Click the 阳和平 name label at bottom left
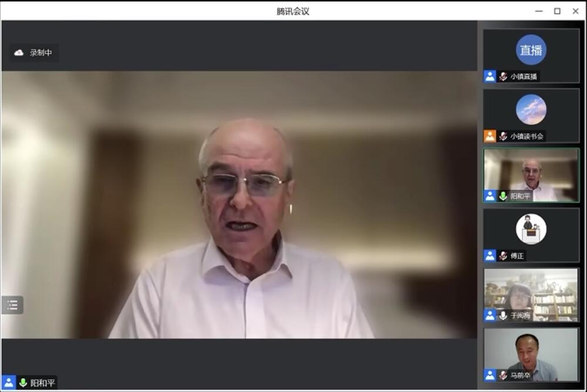Viewport: 587px width, 392px height. [x=43, y=383]
